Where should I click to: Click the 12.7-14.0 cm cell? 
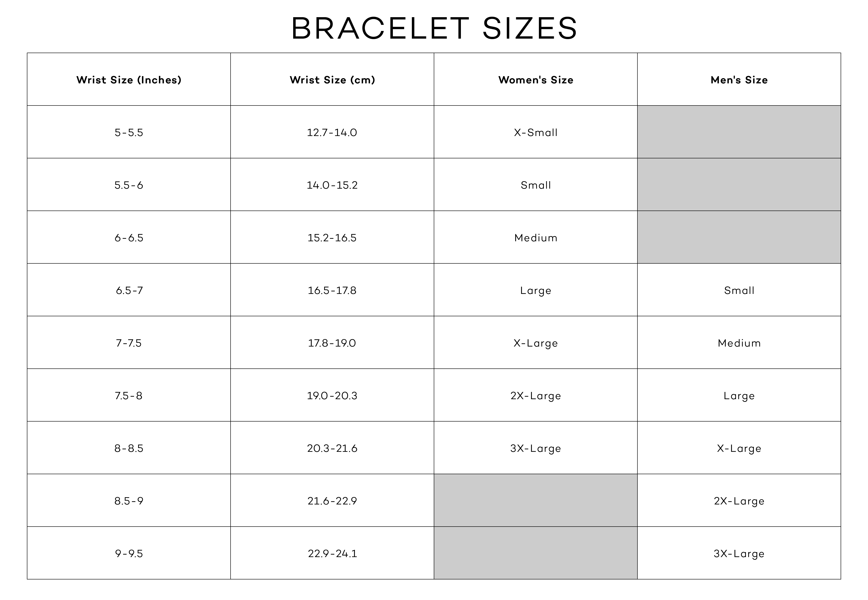pos(332,132)
